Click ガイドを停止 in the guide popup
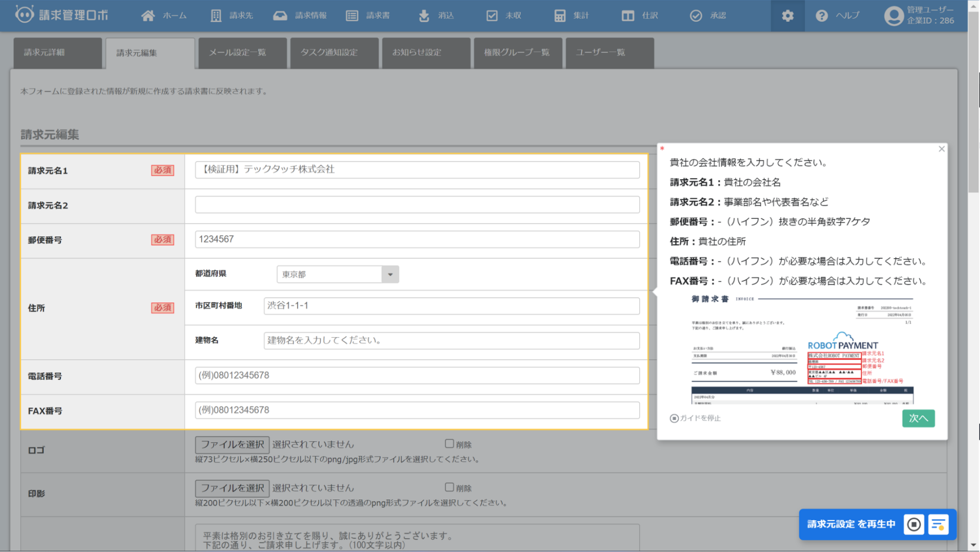 coord(696,418)
